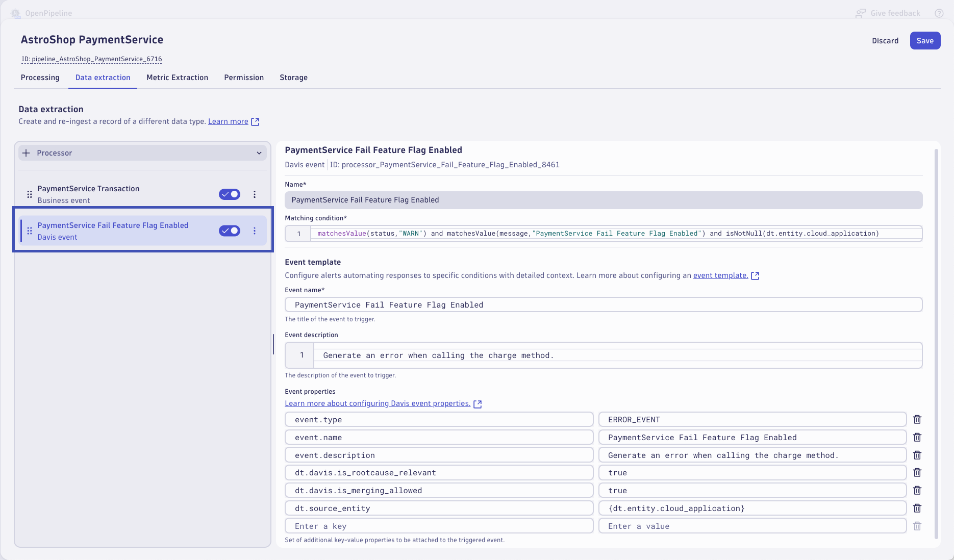This screenshot has height=560, width=954.
Task: Click the plus icon beside Processor
Action: tap(27, 153)
